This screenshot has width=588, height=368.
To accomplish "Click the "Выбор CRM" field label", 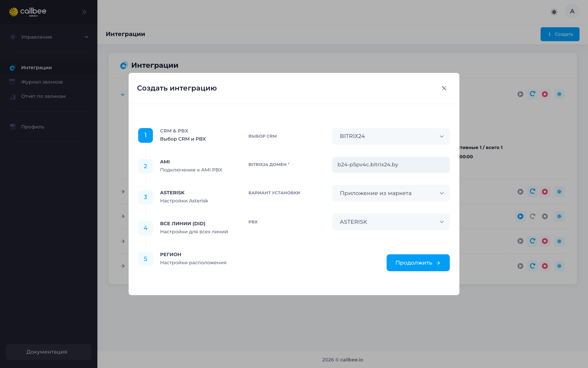I will coord(262,136).
